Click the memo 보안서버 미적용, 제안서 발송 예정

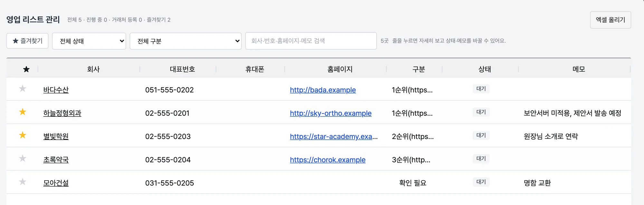click(573, 113)
